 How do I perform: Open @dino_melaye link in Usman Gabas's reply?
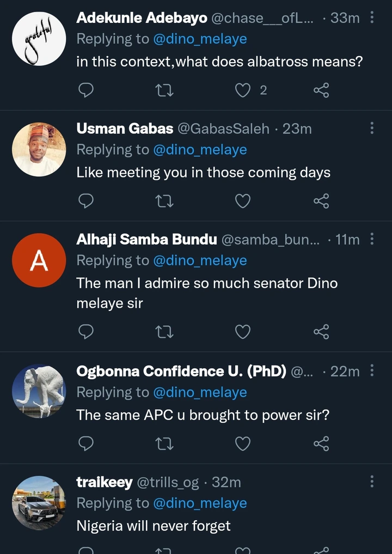[x=200, y=150]
